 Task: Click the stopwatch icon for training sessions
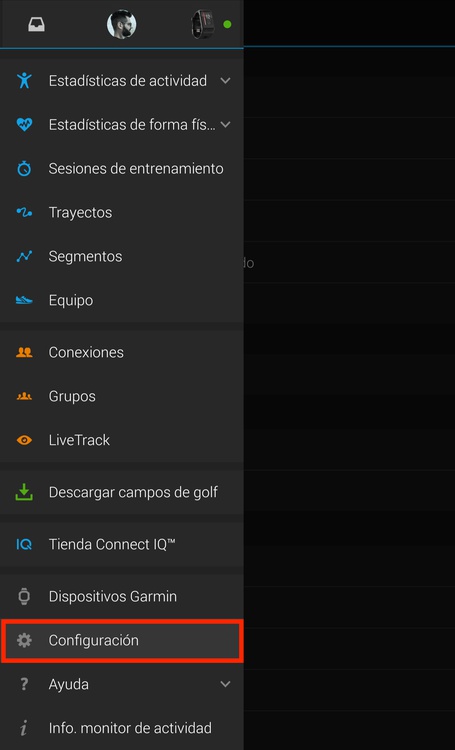tap(24, 168)
